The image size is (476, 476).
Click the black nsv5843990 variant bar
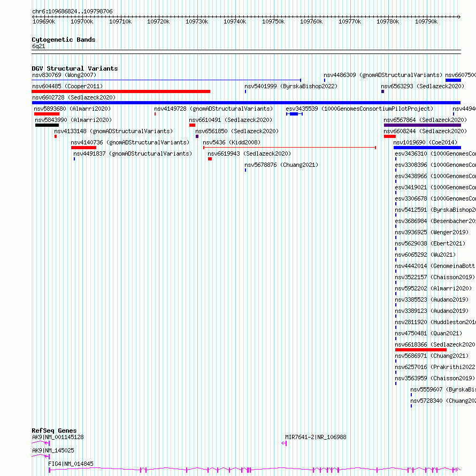coord(47,125)
